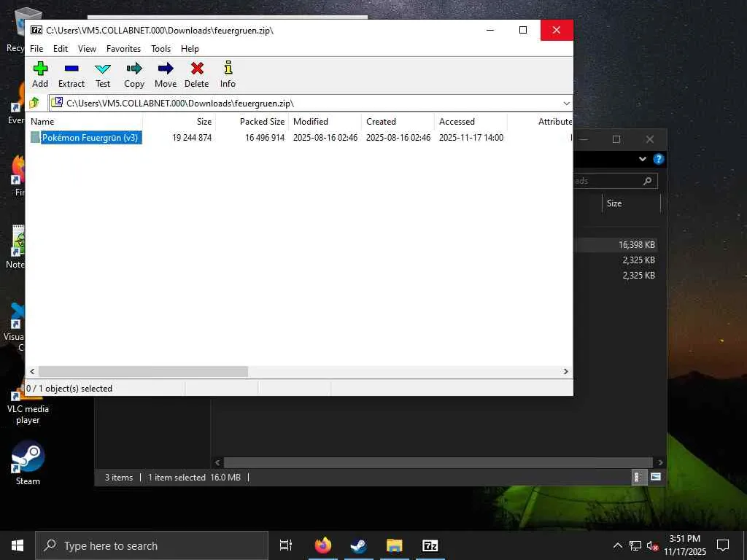The height and width of the screenshot is (560, 747).
Task: Click the scroll left arrow in 7-Zip
Action: [x=32, y=371]
